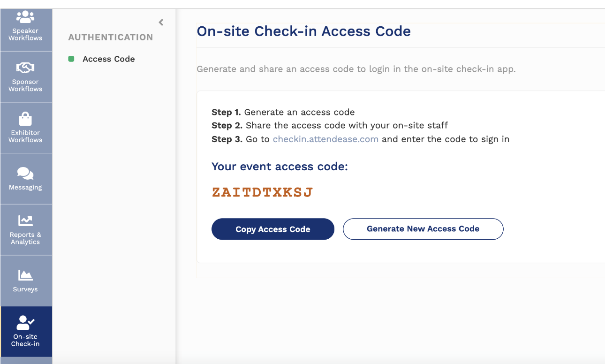Generate a new access code
The image size is (605, 364).
423,229
